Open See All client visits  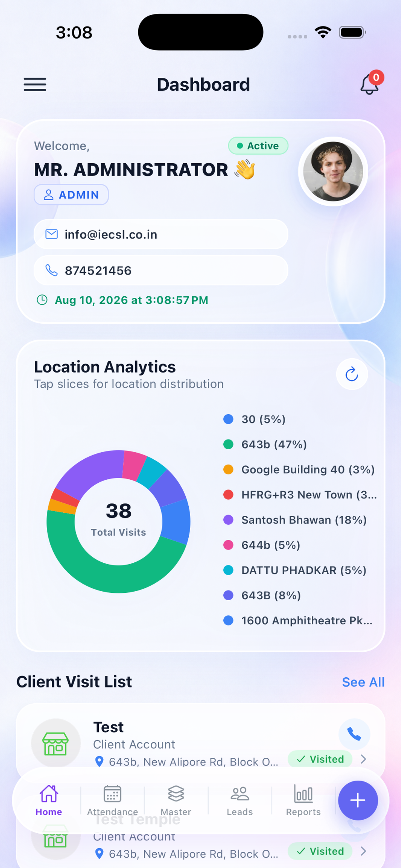point(363,682)
